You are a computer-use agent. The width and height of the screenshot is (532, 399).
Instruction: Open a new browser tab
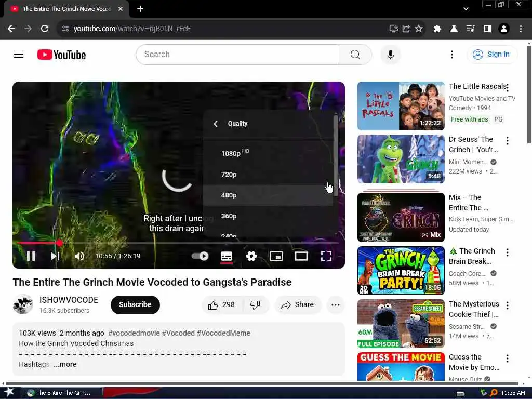140,9
